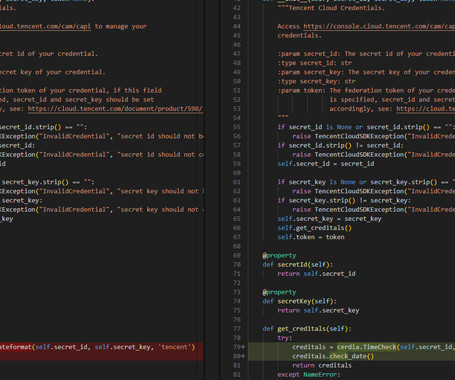Image resolution: width=455 pixels, height=380 pixels.
Task: Click 'self.secret_id = secret_id' on line 59
Action: [x=326, y=164]
